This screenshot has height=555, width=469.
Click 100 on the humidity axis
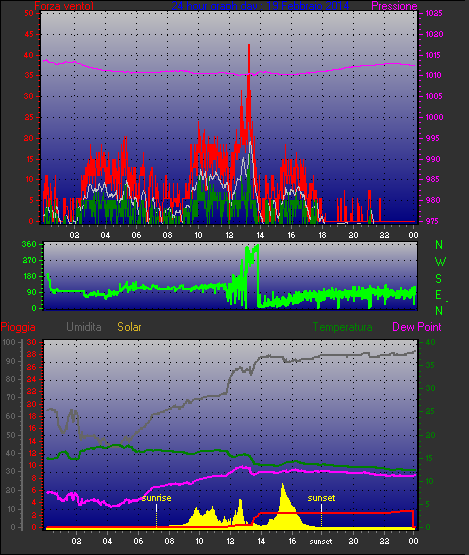click(x=9, y=342)
